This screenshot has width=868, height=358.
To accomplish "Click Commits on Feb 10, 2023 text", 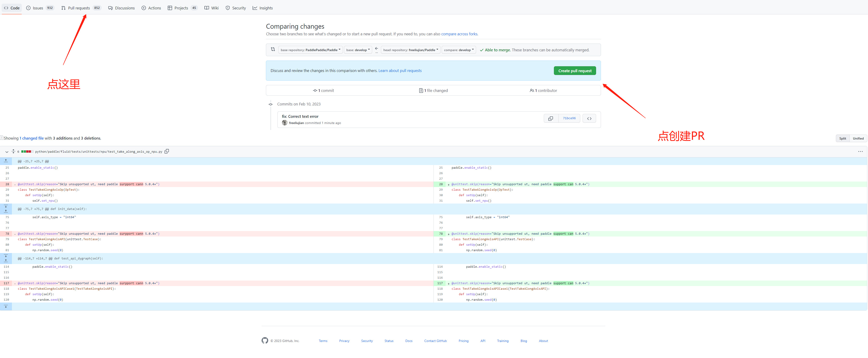I will pyautogui.click(x=299, y=104).
